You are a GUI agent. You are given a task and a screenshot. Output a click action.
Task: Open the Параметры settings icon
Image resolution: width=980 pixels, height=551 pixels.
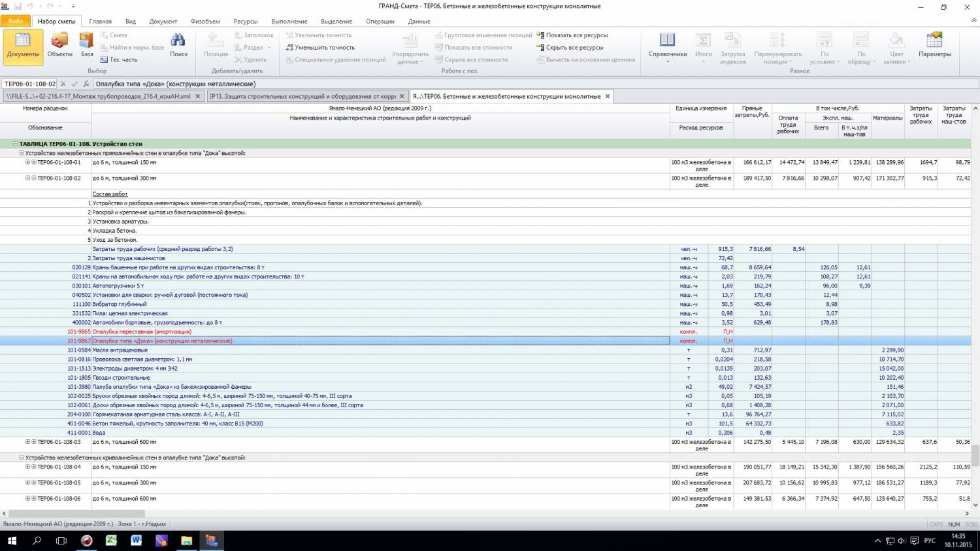tap(934, 46)
